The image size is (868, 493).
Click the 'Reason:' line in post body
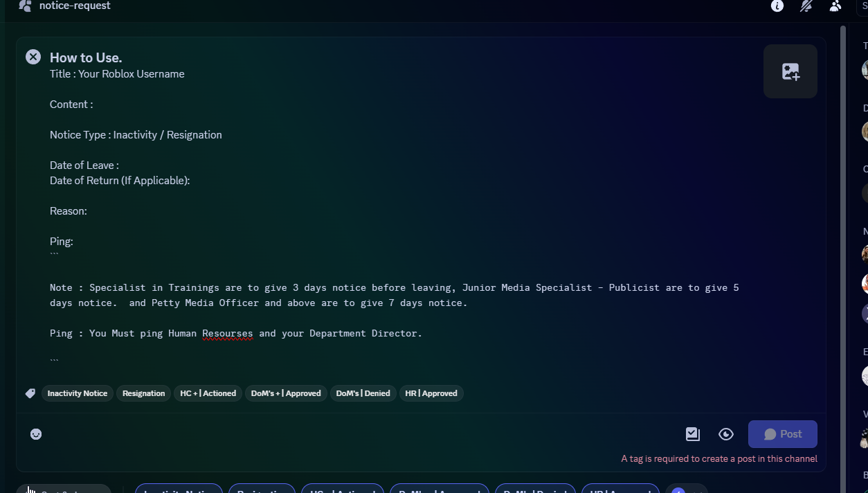coord(69,211)
